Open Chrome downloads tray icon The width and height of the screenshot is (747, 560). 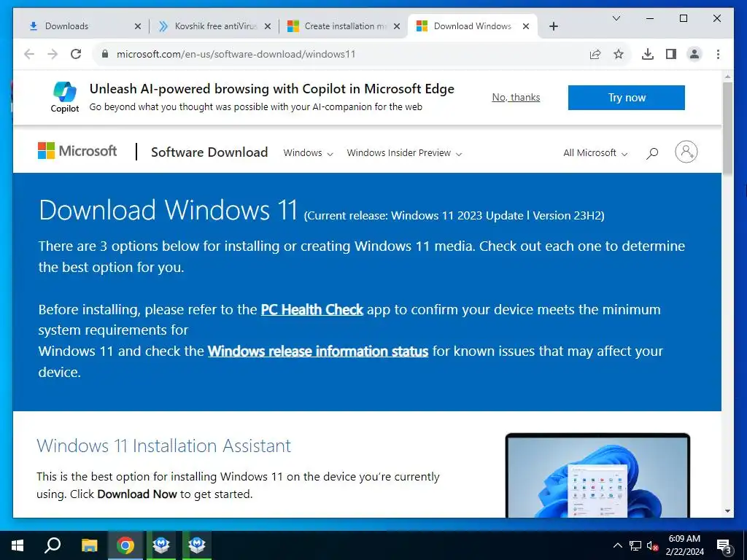pyautogui.click(x=648, y=54)
